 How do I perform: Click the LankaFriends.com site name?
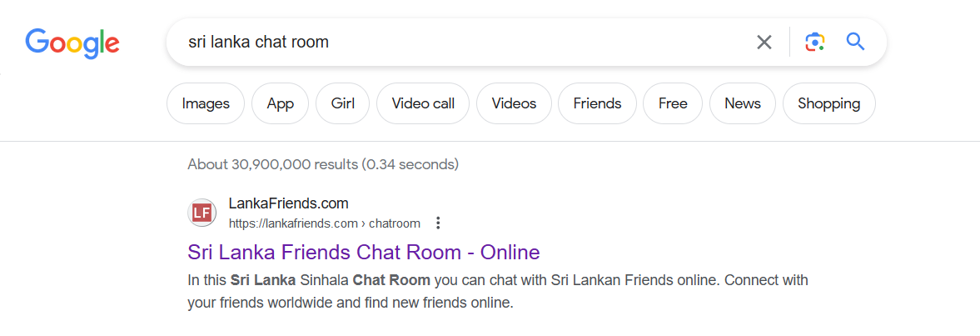289,203
